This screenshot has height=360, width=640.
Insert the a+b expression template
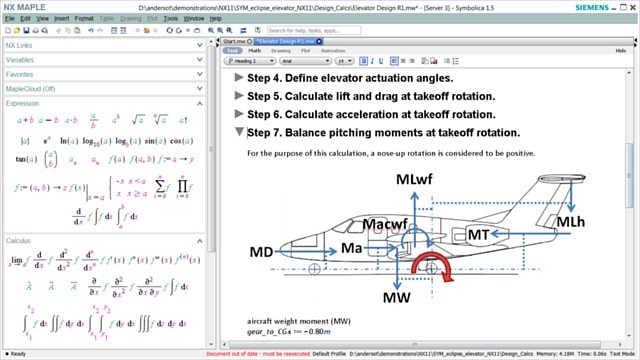click(x=25, y=120)
